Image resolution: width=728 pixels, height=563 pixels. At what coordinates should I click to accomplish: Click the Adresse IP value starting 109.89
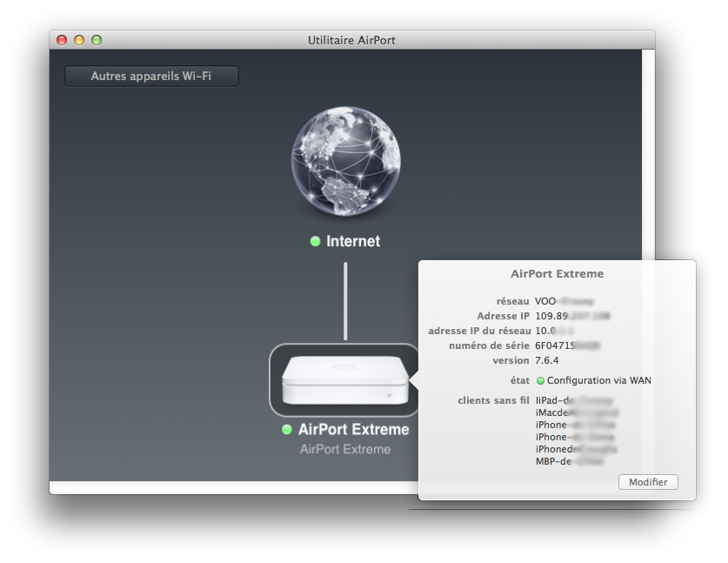pos(571,316)
